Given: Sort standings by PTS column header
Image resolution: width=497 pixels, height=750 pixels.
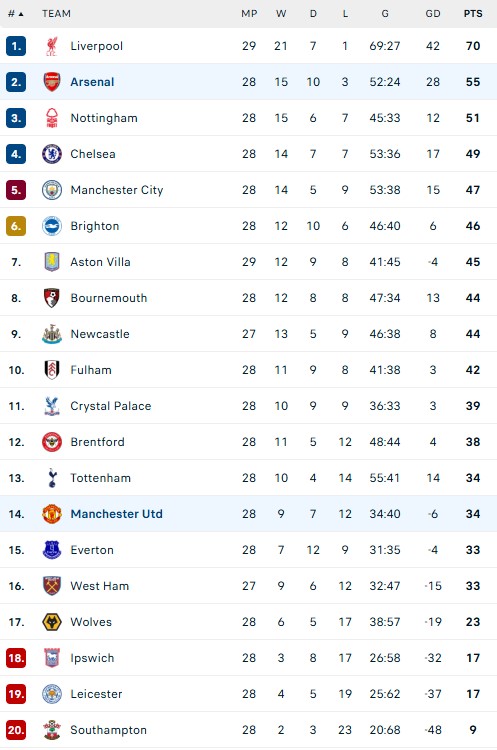Looking at the screenshot, I should pos(473,14).
